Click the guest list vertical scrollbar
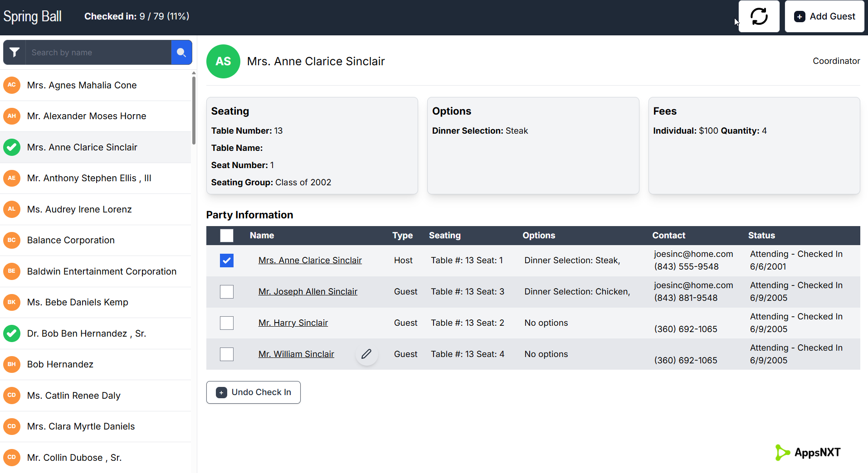The width and height of the screenshot is (868, 473). point(194,110)
